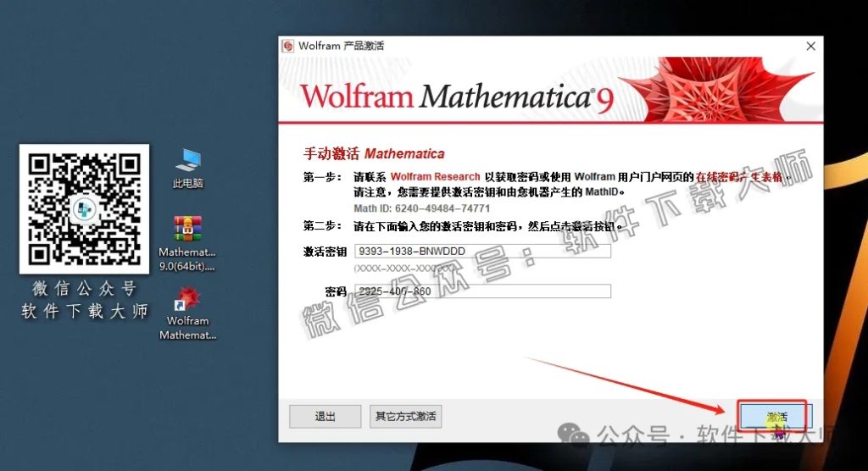This screenshot has height=471, width=868.
Task: Close the Wolfram 产品激活 dialog
Action: coord(810,46)
